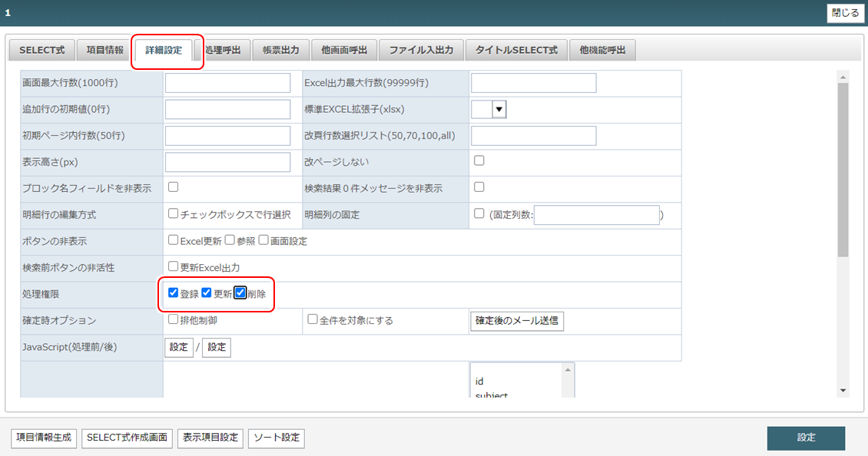Image resolution: width=868 pixels, height=456 pixels.
Task: Click the 確定時オプション row label
Action: click(x=59, y=321)
